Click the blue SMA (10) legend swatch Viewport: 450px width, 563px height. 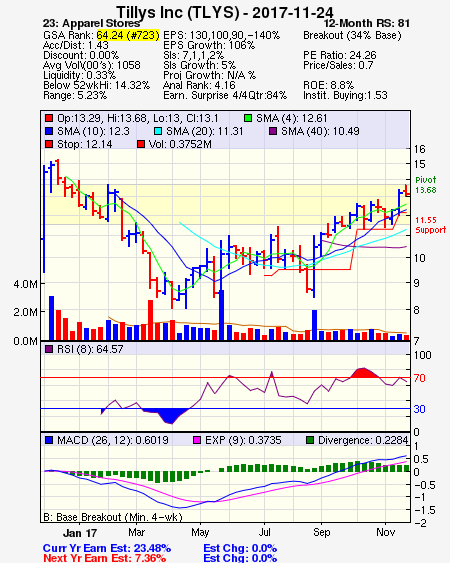(x=49, y=131)
